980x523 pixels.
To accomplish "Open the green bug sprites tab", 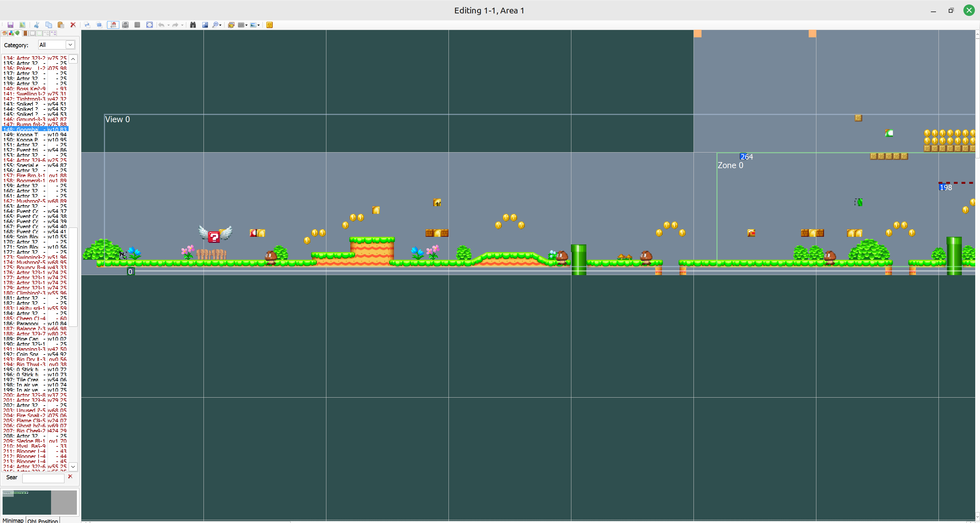I will 18,33.
